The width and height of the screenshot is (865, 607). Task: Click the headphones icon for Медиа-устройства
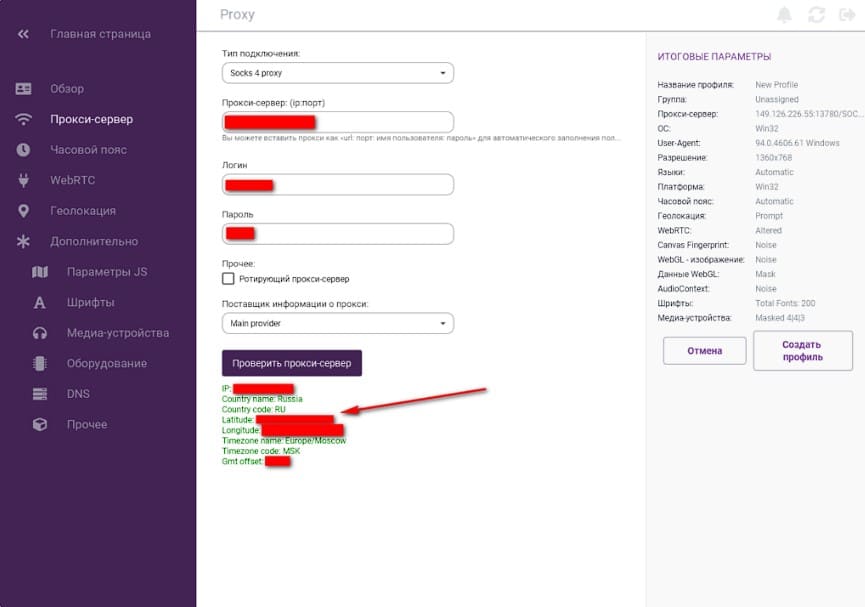point(40,333)
